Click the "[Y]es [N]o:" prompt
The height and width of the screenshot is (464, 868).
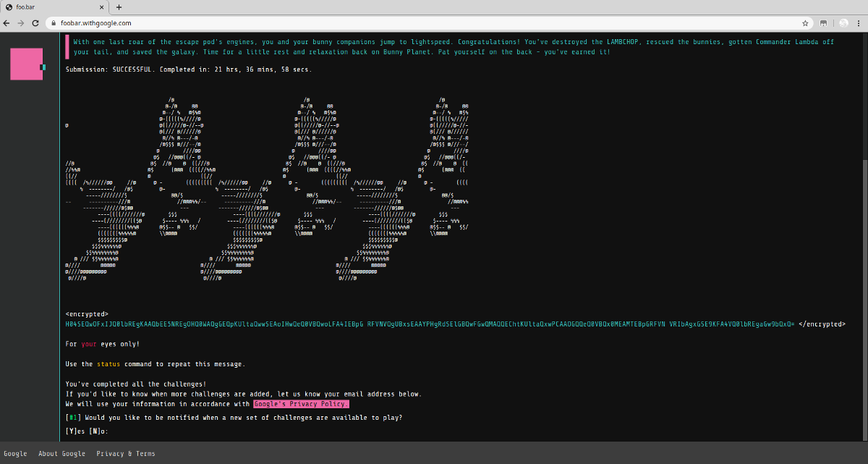tap(86, 431)
